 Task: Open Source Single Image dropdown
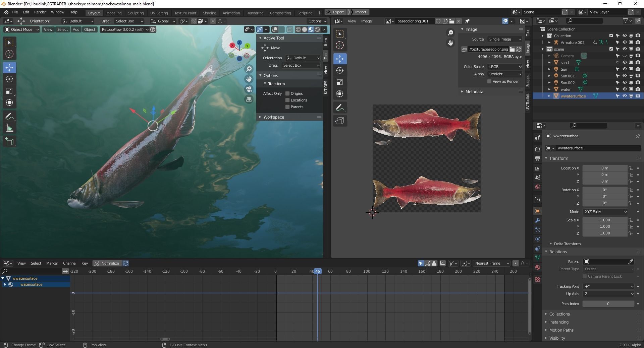pos(505,39)
